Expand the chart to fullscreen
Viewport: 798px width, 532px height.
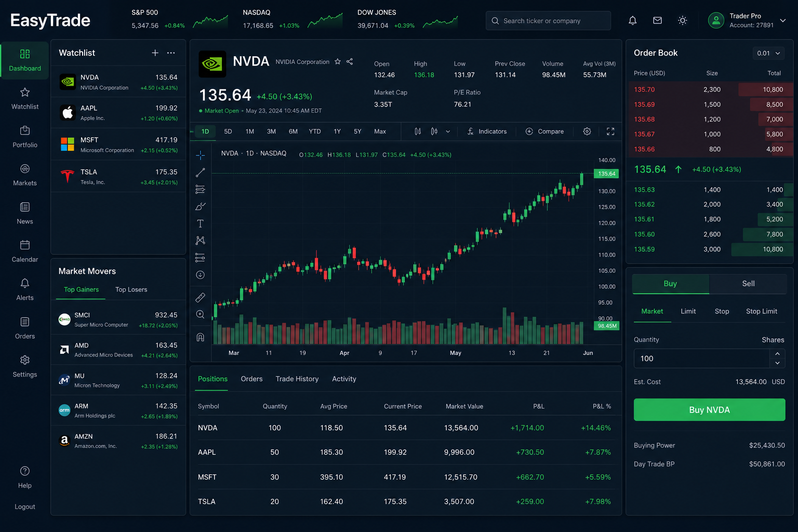tap(610, 131)
